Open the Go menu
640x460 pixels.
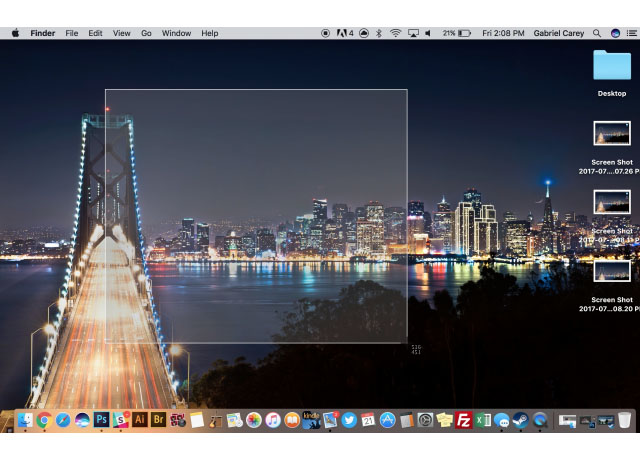coord(146,33)
